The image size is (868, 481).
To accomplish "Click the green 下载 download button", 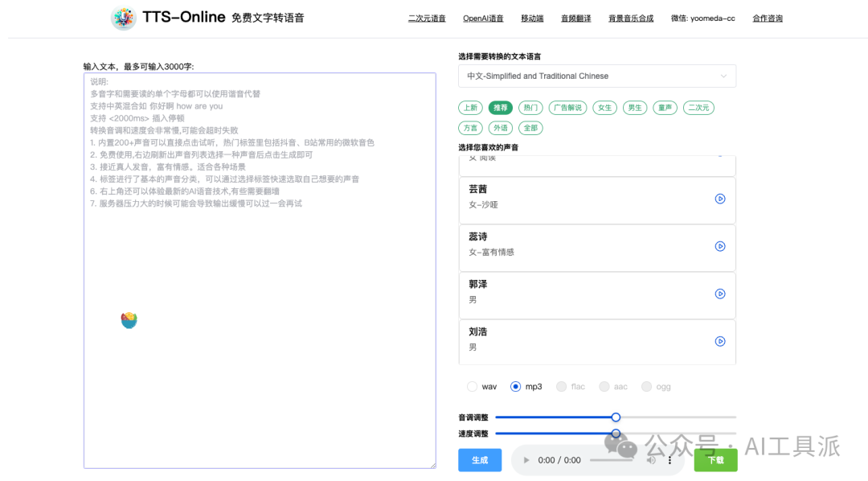I will pos(716,460).
